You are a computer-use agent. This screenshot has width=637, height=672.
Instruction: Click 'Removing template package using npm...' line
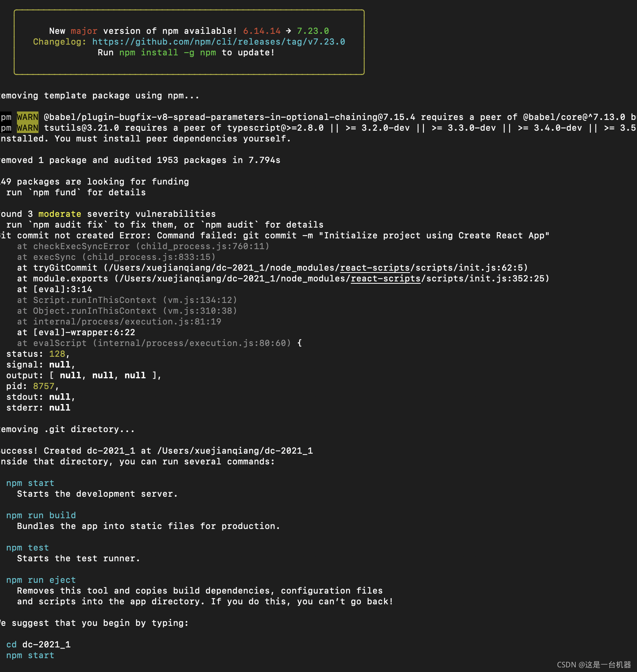[100, 95]
